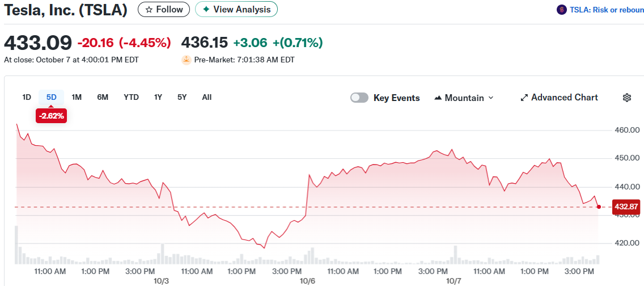The height and width of the screenshot is (286, 644).
Task: Click the Follow star button
Action: point(164,9)
